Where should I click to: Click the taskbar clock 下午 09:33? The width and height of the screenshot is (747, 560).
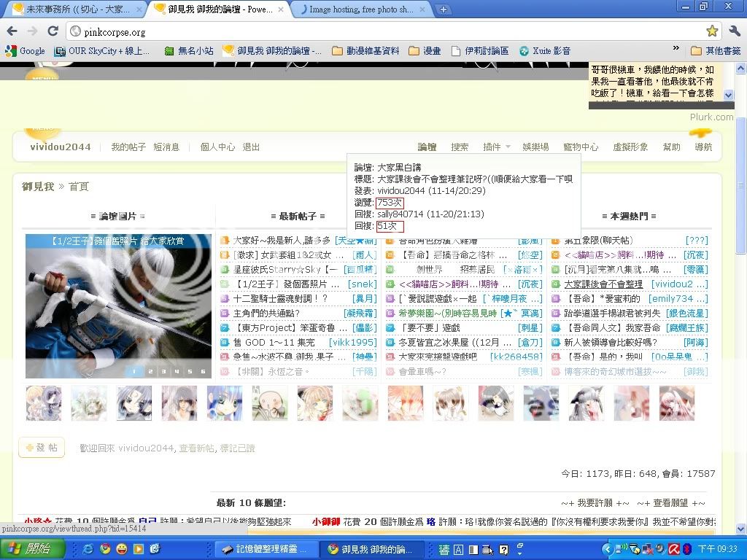(x=718, y=549)
